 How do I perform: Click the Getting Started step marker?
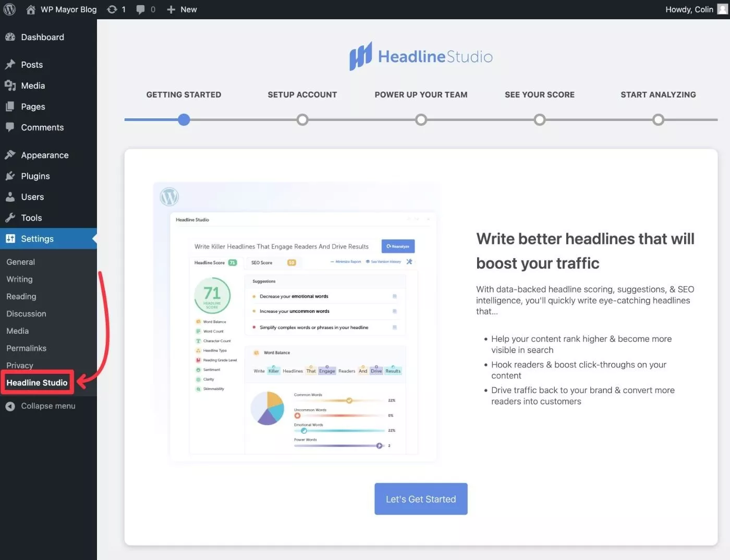pyautogui.click(x=184, y=119)
